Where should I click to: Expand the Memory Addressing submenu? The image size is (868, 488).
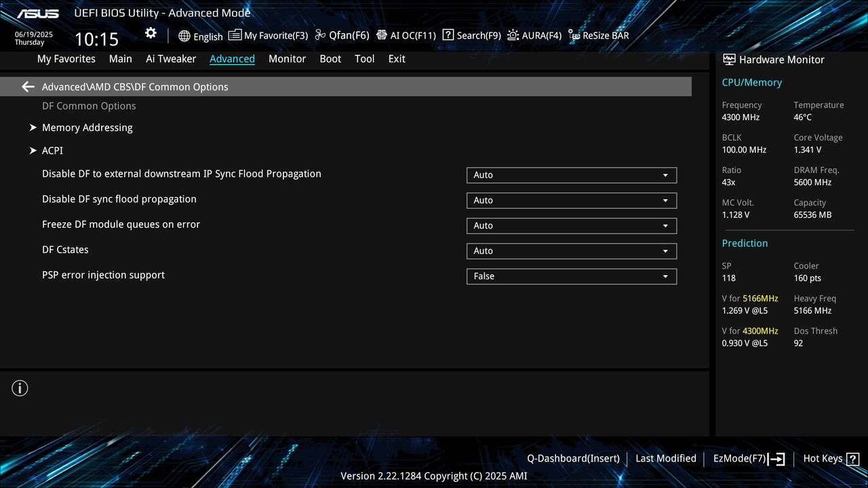click(x=87, y=127)
